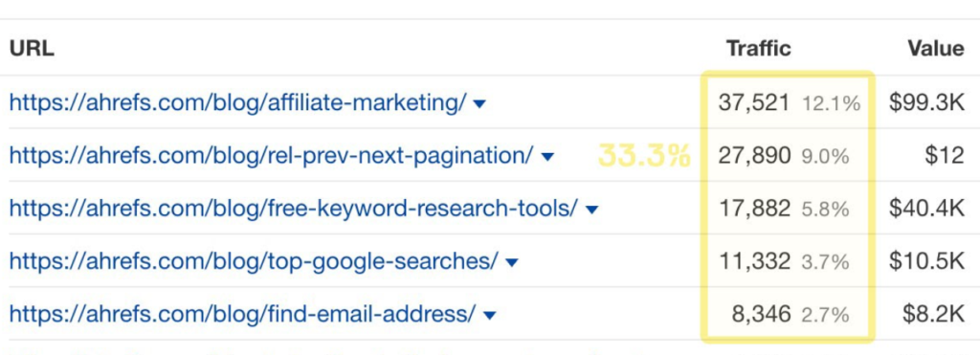Screen dimensions: 980x355
Task: Select the 37,521 traffic value
Action: coord(754,102)
